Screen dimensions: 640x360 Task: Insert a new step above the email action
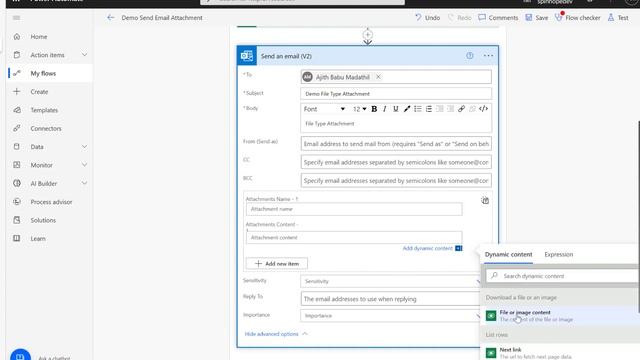pos(367,35)
